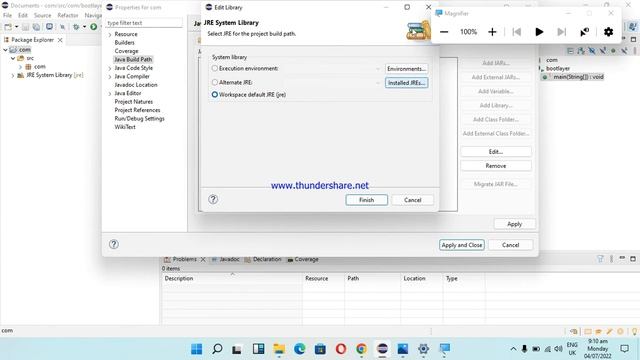The width and height of the screenshot is (640, 360).
Task: Select WikiText in properties tree
Action: (125, 127)
